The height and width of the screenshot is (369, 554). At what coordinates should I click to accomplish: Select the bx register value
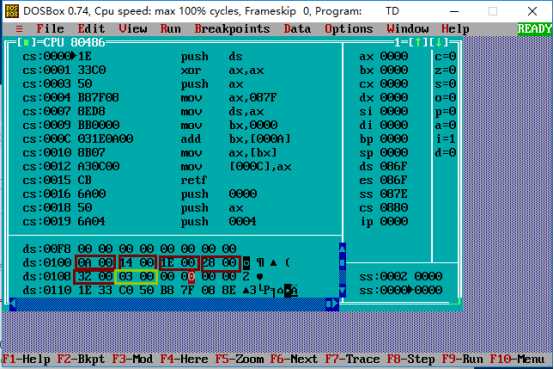point(394,70)
